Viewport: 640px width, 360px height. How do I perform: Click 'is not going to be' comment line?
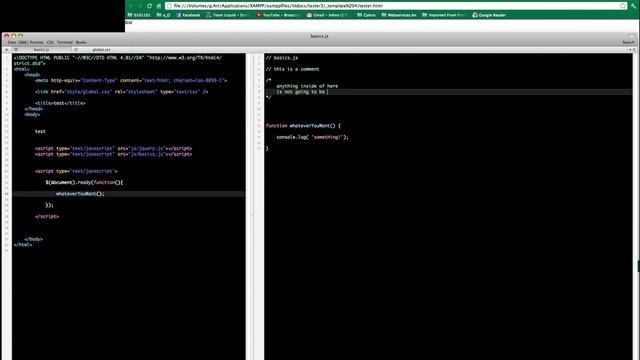[x=300, y=92]
